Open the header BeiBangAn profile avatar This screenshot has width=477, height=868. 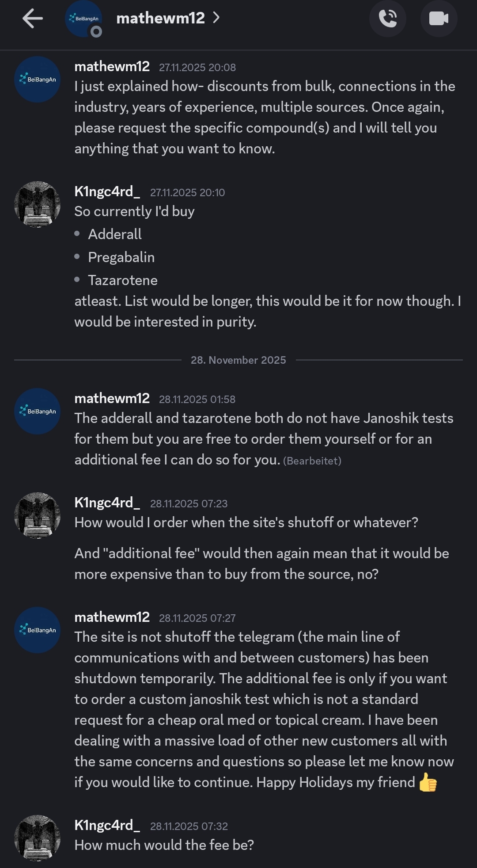[83, 19]
